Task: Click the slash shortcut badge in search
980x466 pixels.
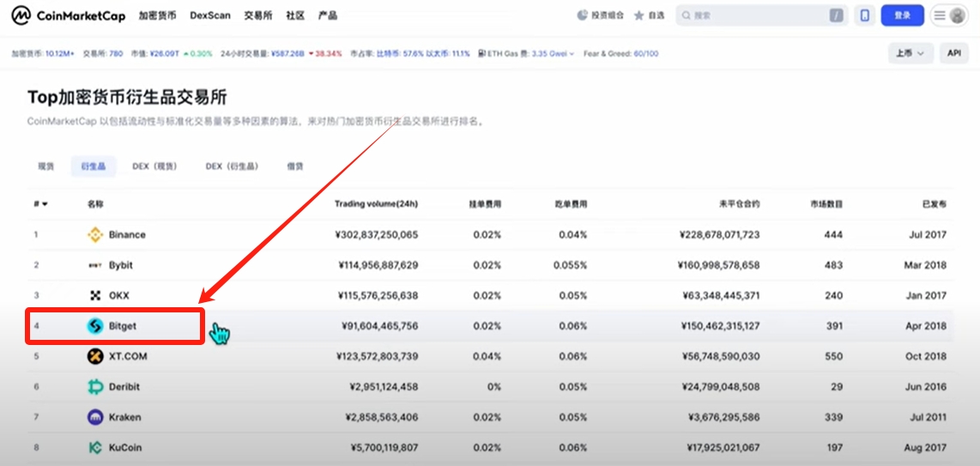Action: click(836, 15)
